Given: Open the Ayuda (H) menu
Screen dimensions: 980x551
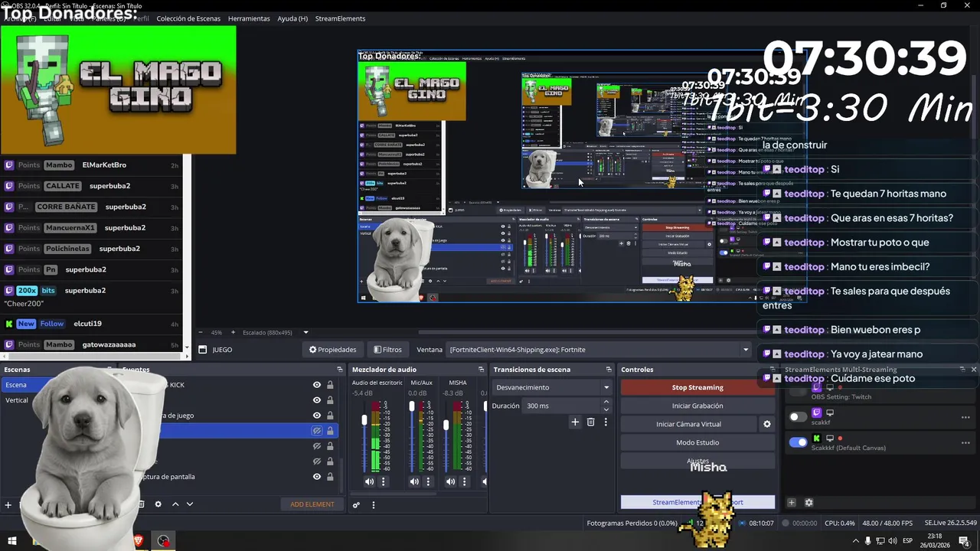Looking at the screenshot, I should coord(292,18).
